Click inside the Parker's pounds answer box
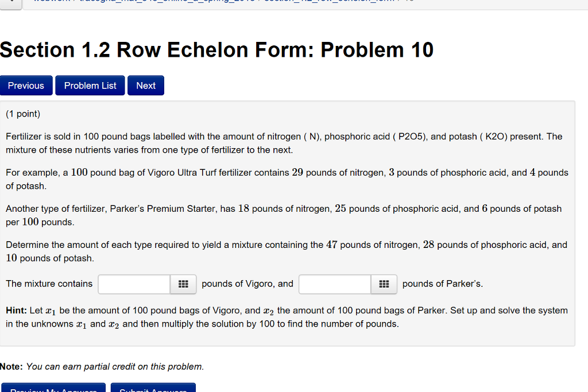Image resolution: width=588 pixels, height=392 pixels. point(334,284)
